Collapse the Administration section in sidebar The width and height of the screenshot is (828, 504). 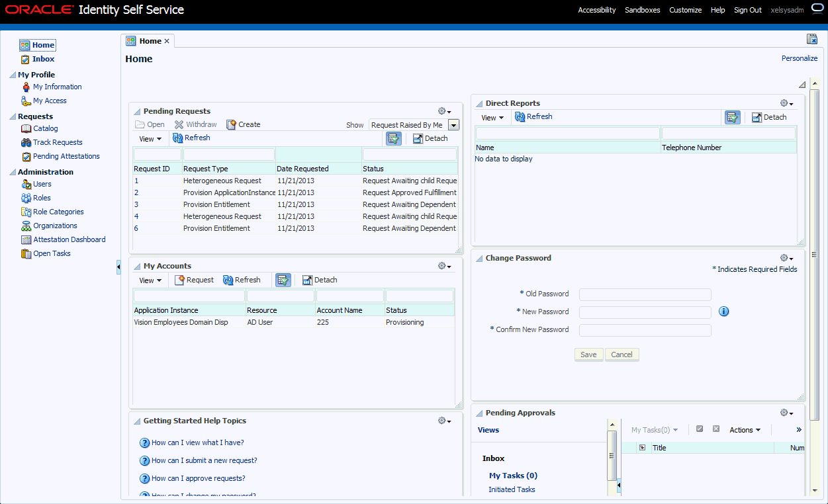click(x=13, y=172)
